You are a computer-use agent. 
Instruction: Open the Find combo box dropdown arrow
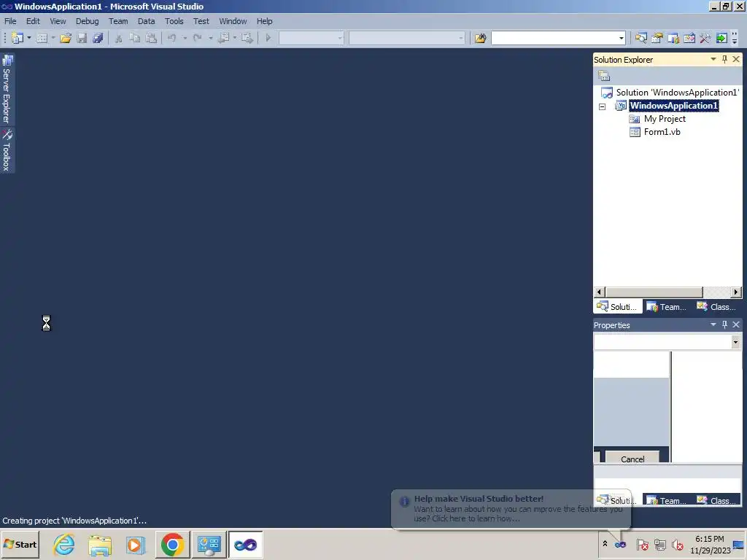click(621, 38)
